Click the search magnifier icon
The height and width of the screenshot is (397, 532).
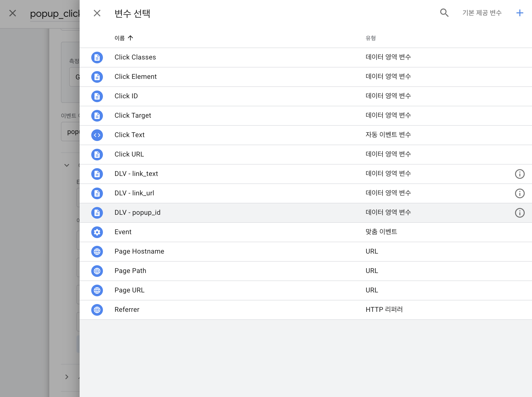tap(444, 13)
